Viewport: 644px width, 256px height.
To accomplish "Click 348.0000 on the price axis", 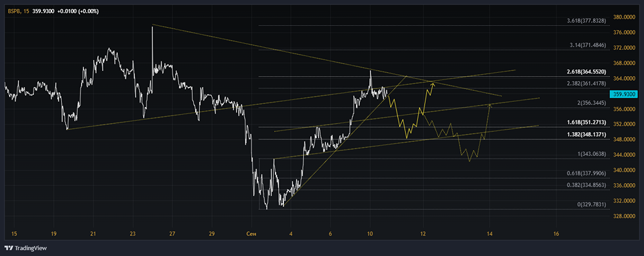I will click(623, 139).
